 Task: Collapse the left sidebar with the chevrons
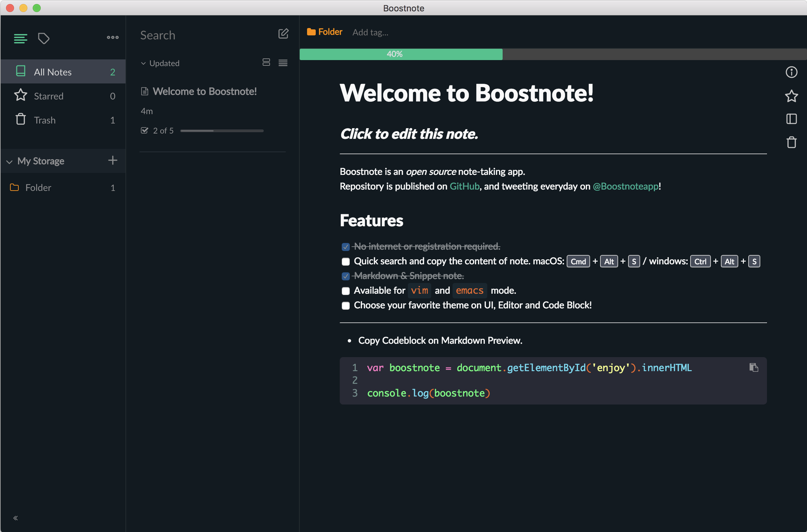(x=16, y=517)
